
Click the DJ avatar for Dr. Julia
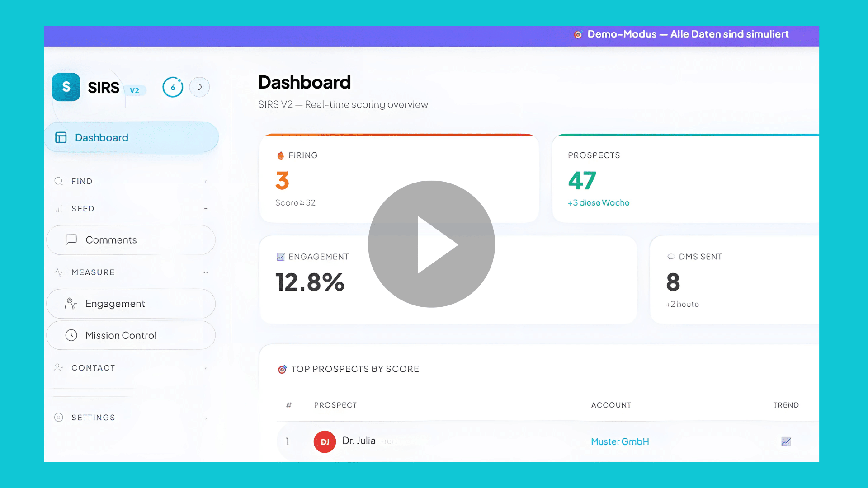(x=325, y=441)
